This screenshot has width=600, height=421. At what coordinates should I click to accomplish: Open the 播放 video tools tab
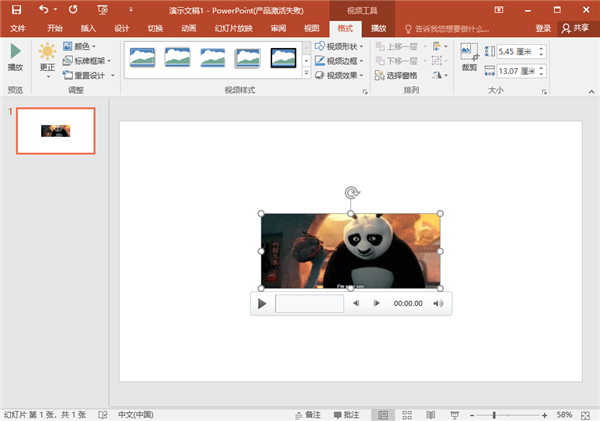coord(378,28)
